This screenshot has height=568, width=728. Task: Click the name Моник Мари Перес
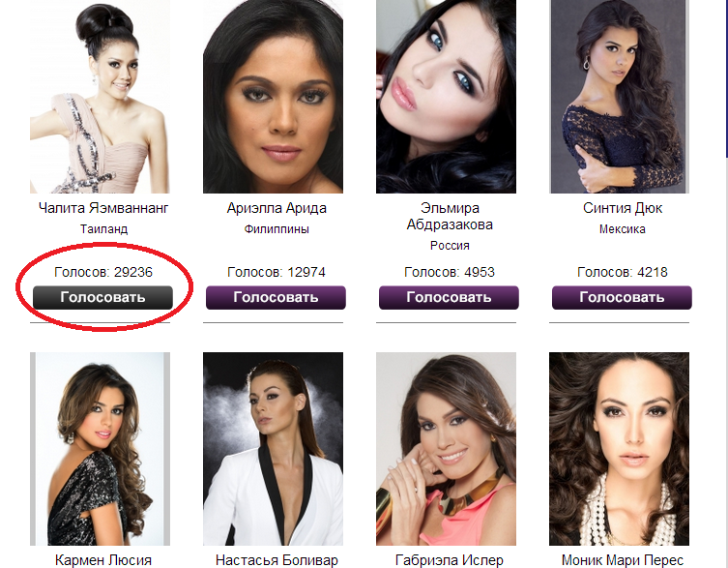(623, 560)
